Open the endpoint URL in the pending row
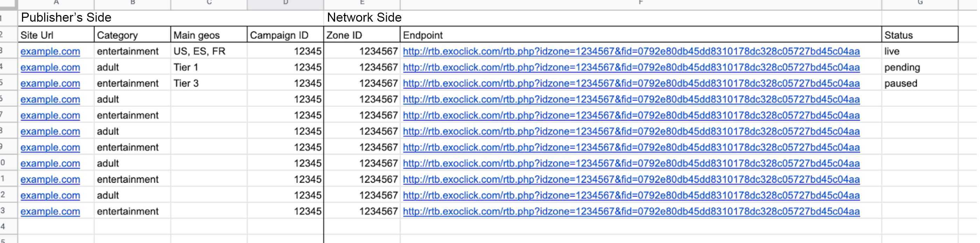The image size is (980, 243). tap(631, 67)
